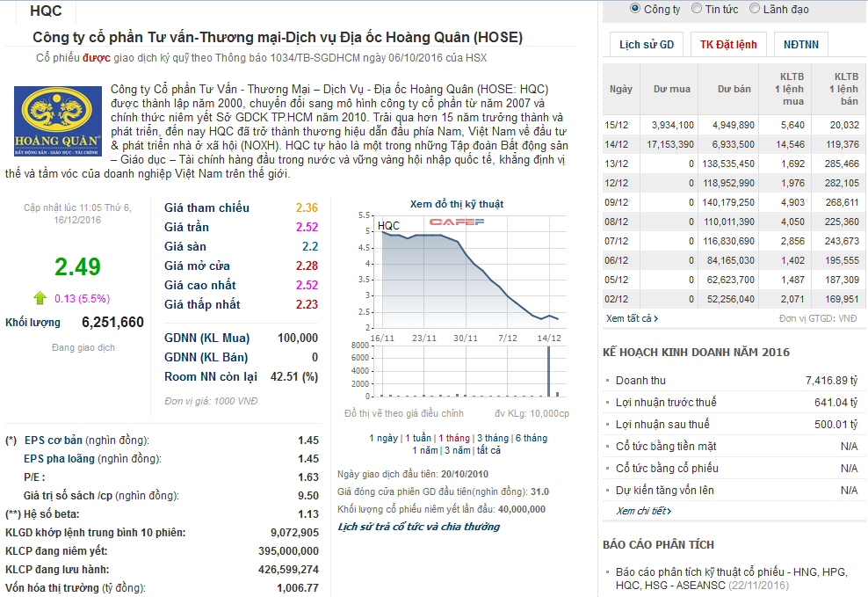Click the company title heading
Image resolution: width=868 pixels, height=597 pixels.
pos(278,37)
